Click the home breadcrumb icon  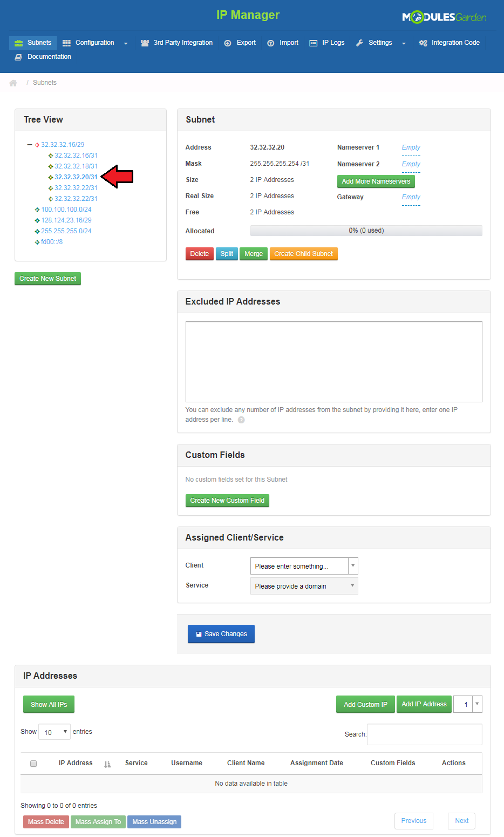point(13,83)
